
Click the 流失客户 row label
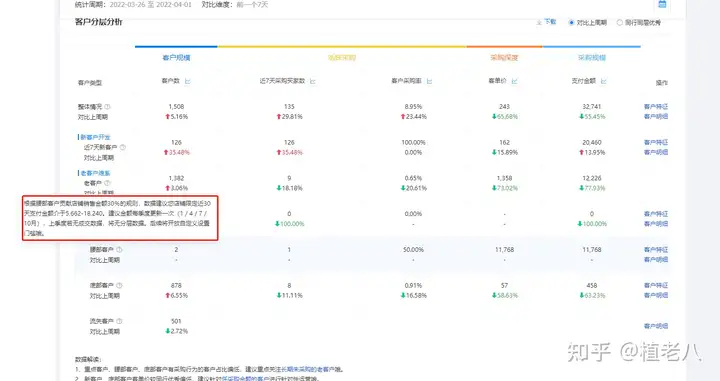[101, 321]
